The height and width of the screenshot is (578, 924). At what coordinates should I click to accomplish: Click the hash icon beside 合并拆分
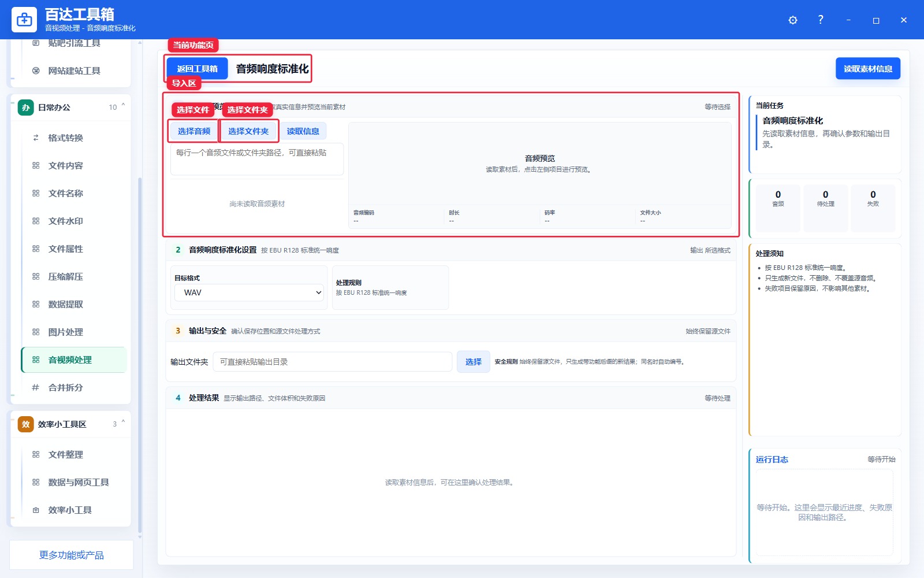coord(36,387)
